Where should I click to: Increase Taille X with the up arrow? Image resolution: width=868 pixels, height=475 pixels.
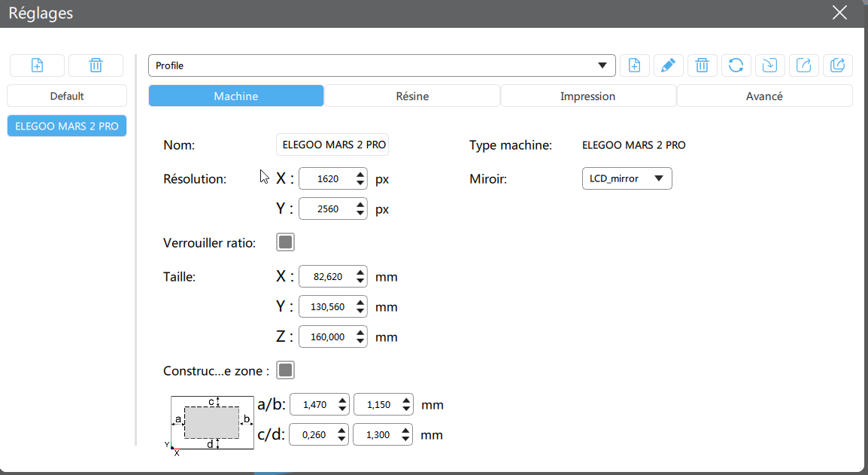click(x=360, y=273)
